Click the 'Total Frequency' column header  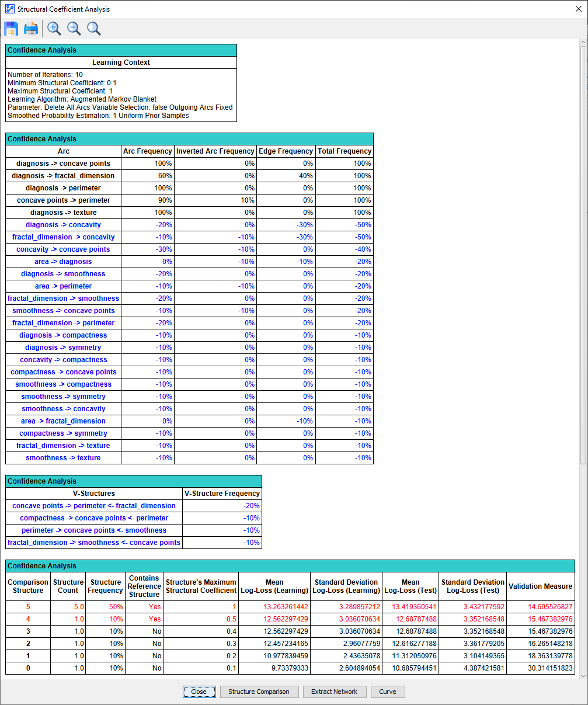pyautogui.click(x=345, y=151)
